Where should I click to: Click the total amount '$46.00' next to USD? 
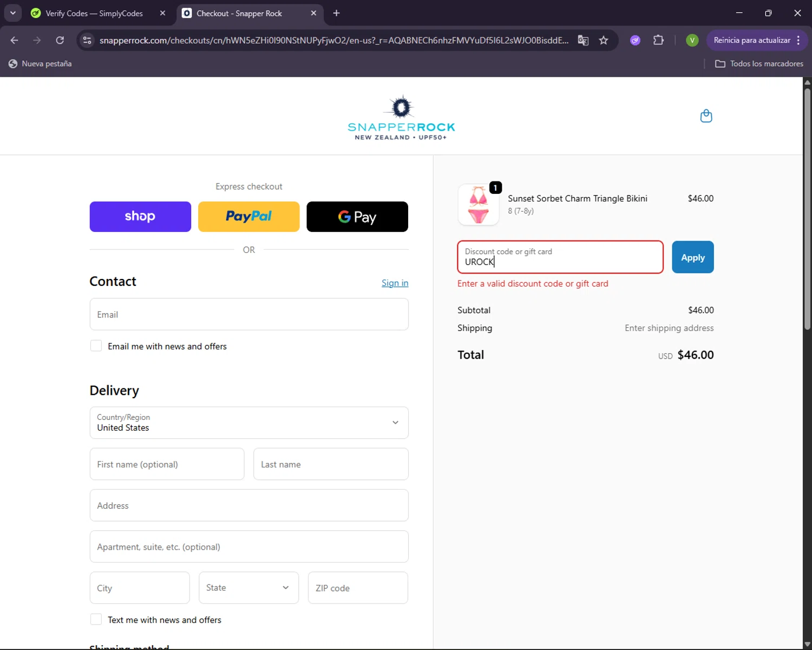pyautogui.click(x=696, y=355)
